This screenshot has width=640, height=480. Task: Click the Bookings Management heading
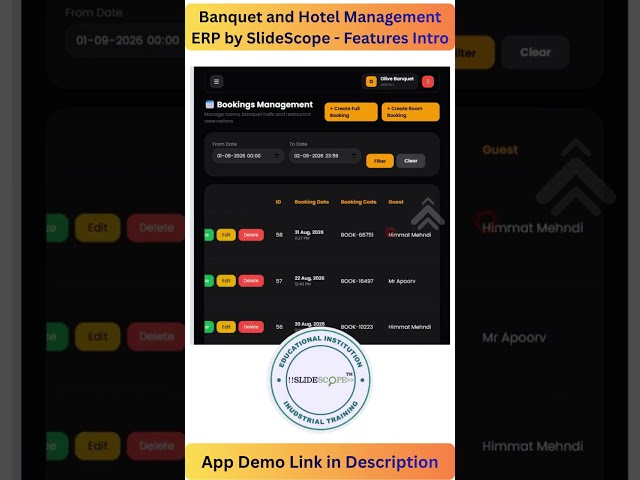pos(264,104)
